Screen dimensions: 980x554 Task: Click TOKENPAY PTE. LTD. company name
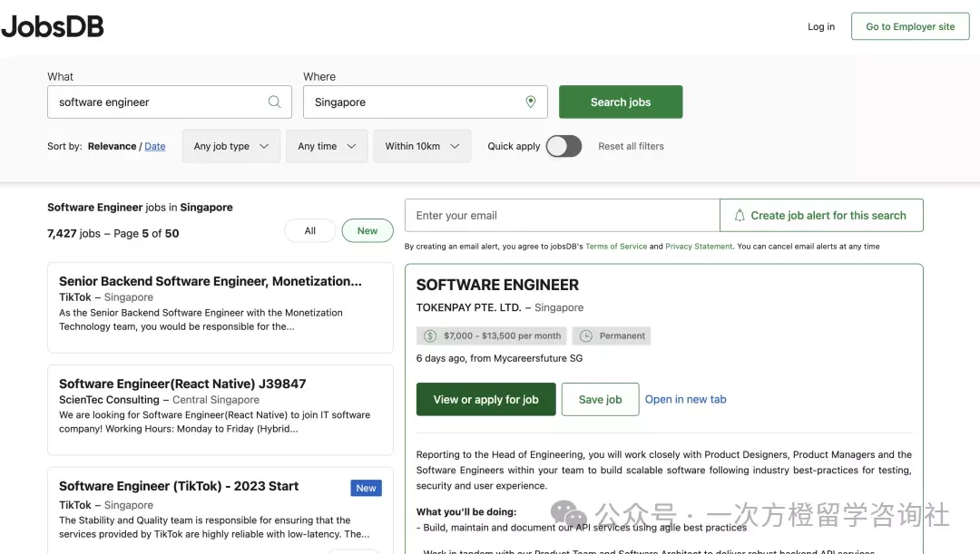[x=469, y=308]
